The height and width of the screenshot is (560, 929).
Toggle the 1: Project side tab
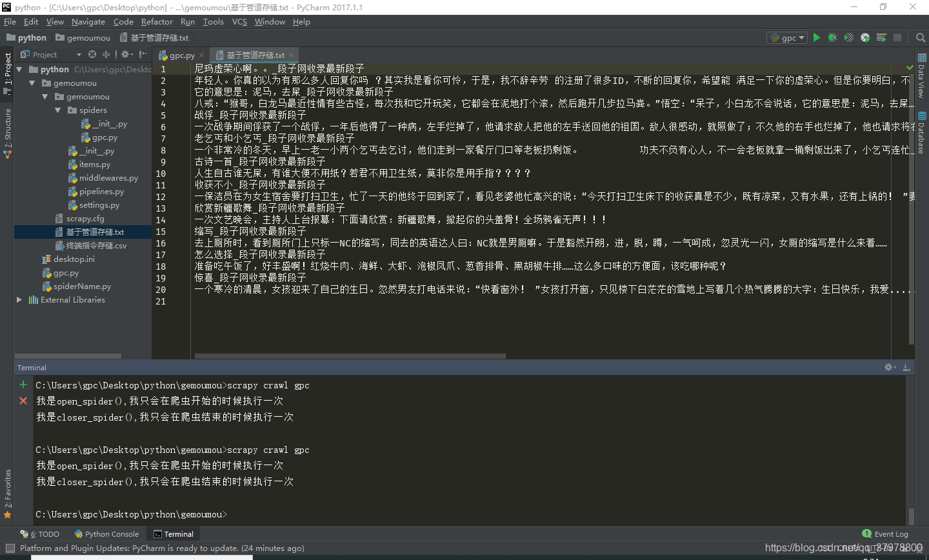point(8,73)
